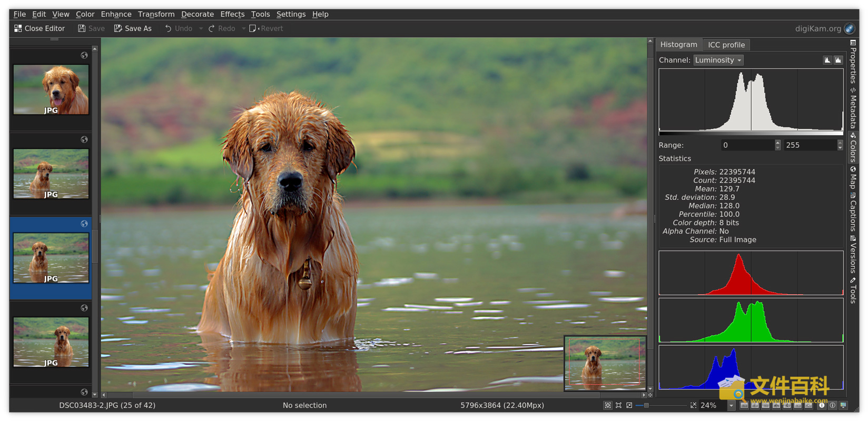Click the globe icon on selected thumbnail

(84, 224)
